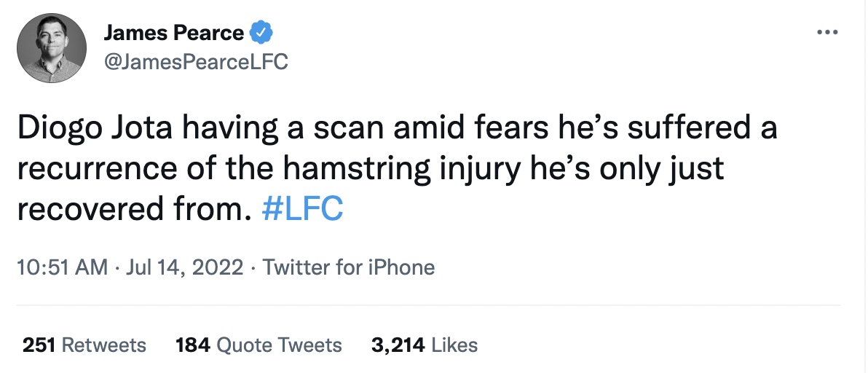Click the Jul 14, 2022 date
Screen dimensions: 868x373
pyautogui.click(x=184, y=267)
